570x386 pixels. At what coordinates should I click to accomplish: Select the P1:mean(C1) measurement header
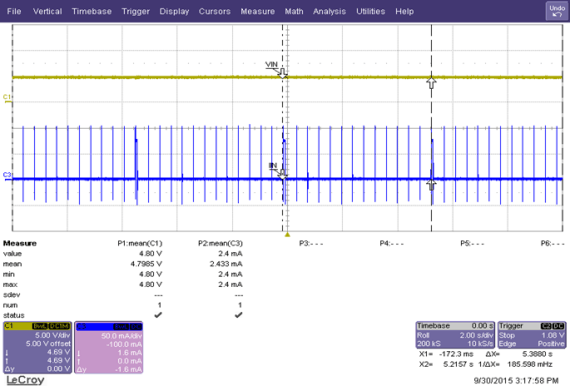click(140, 243)
